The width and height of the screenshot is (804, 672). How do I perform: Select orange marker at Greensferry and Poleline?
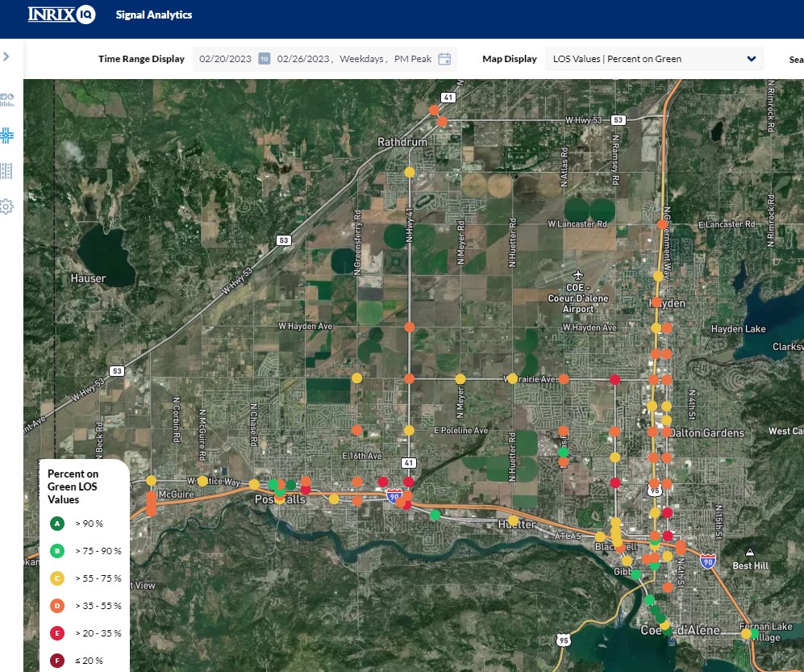(x=357, y=430)
